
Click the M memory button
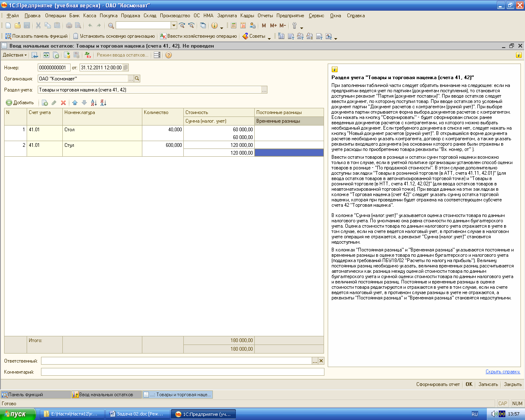point(264,25)
